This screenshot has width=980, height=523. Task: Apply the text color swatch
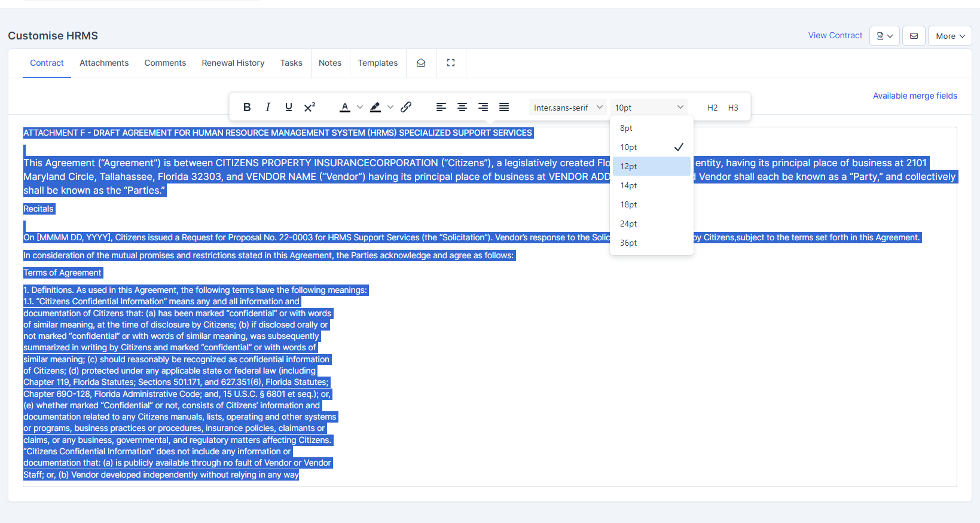[x=345, y=107]
